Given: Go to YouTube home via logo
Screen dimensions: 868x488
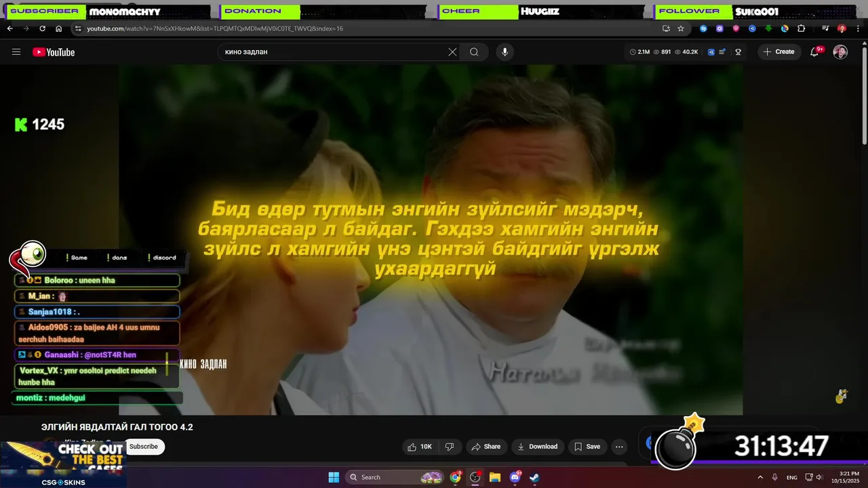Looking at the screenshot, I should tap(54, 52).
